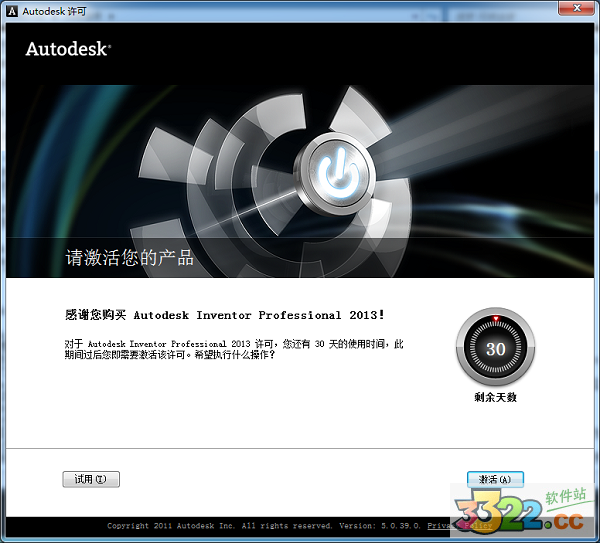Click the 激活 (A) activate button
Image resolution: width=600 pixels, height=543 pixels.
(495, 479)
